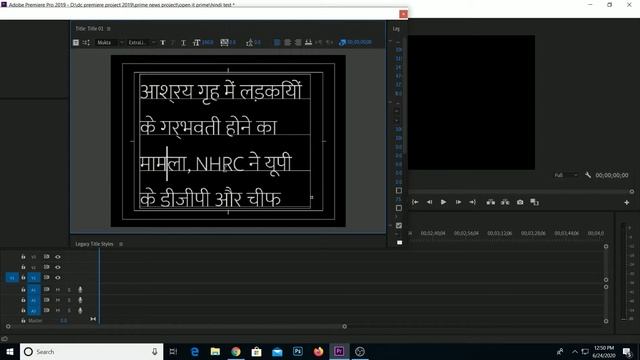The image size is (640, 360).
Task: Enable voice-over record on track A1
Action: pos(80,289)
